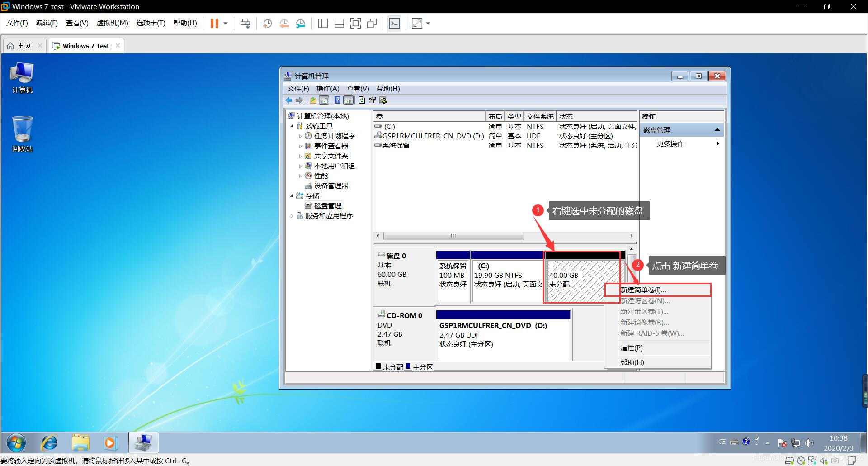The width and height of the screenshot is (868, 466).
Task: Expand the 服务和应用程序 node
Action: point(292,216)
